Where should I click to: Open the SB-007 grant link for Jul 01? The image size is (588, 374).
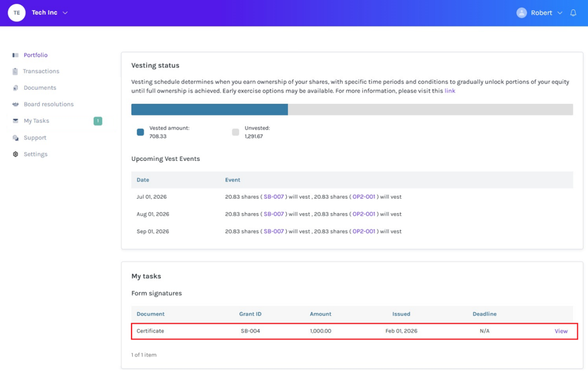[274, 197]
